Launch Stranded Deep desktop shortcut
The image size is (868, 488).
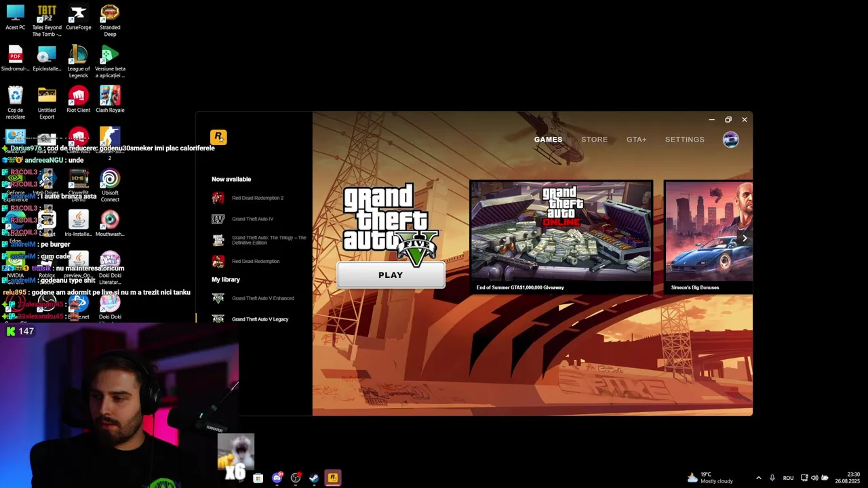coord(110,21)
